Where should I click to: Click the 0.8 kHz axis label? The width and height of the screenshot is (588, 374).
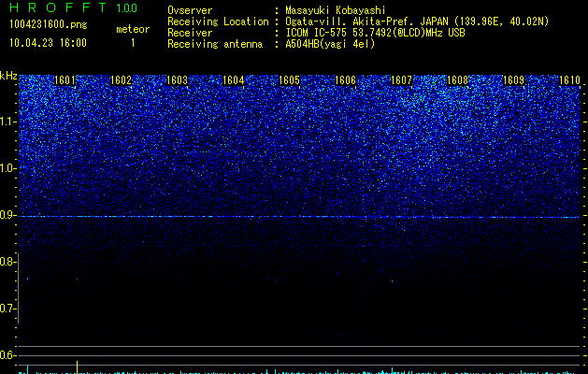coord(7,262)
